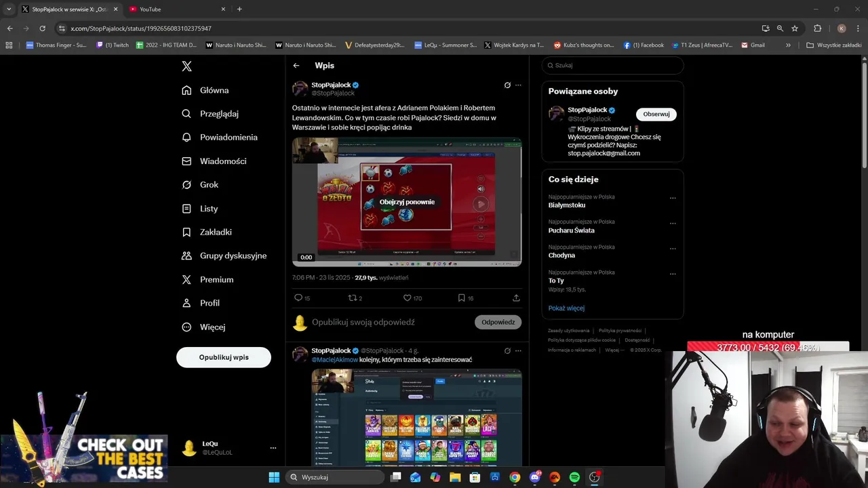This screenshot has height=488, width=868.
Task: Click the reply's video thumbnail
Action: tap(416, 418)
